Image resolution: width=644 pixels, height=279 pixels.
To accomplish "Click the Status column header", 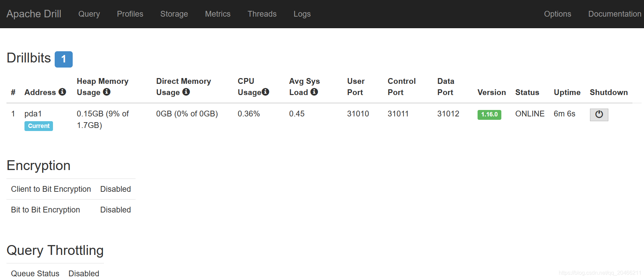I will click(527, 92).
